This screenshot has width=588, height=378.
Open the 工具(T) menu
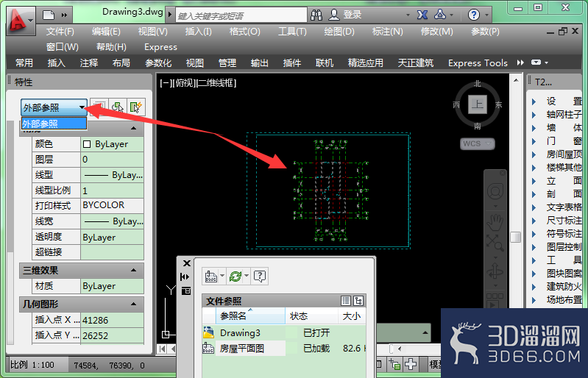click(x=292, y=32)
